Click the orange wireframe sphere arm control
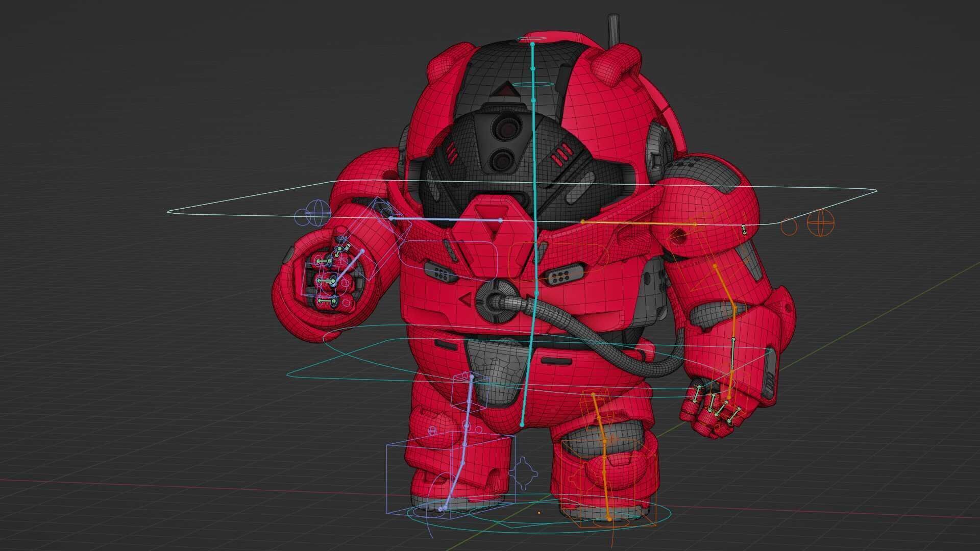This screenshot has width=980, height=551. (820, 223)
